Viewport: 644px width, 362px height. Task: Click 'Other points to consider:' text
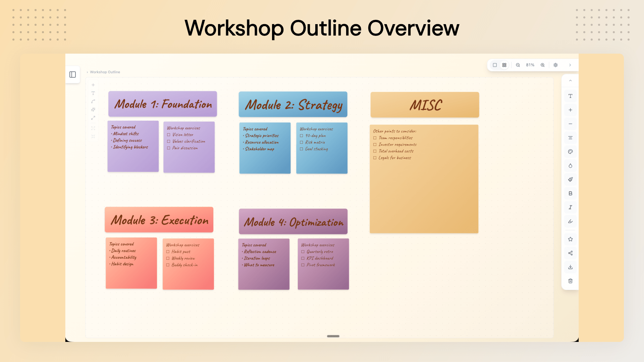tap(395, 131)
